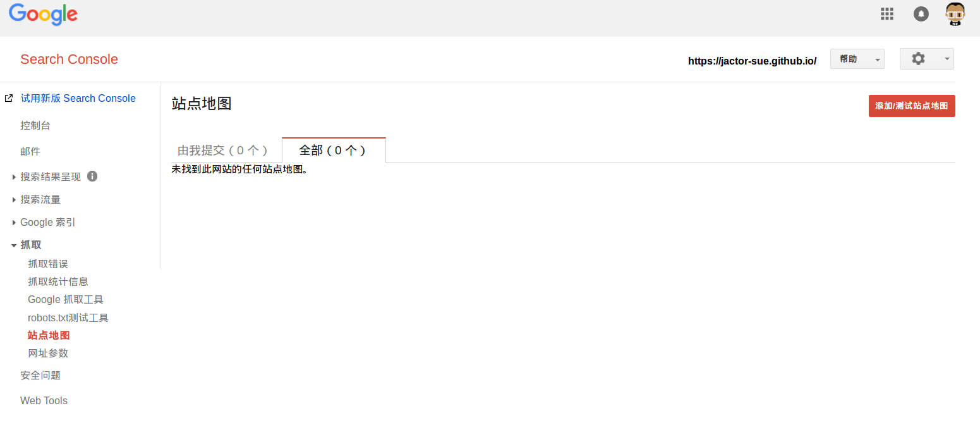Open the robots.txt测试工具 item
This screenshot has height=444, width=980.
68,318
